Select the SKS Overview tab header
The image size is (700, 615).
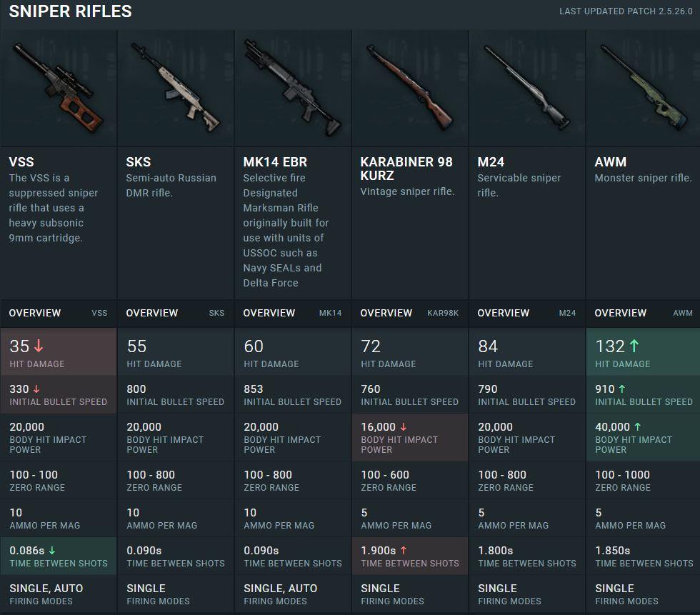point(176,313)
